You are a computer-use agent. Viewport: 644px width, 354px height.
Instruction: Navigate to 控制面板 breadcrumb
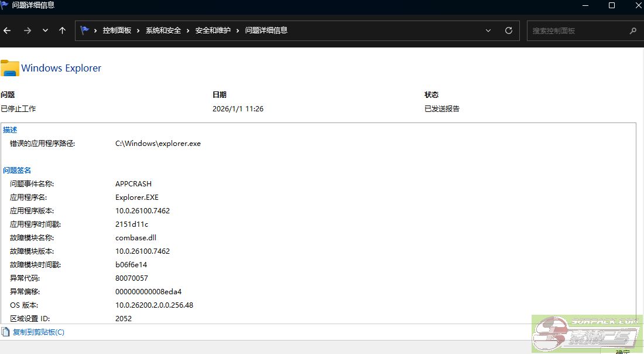click(117, 30)
